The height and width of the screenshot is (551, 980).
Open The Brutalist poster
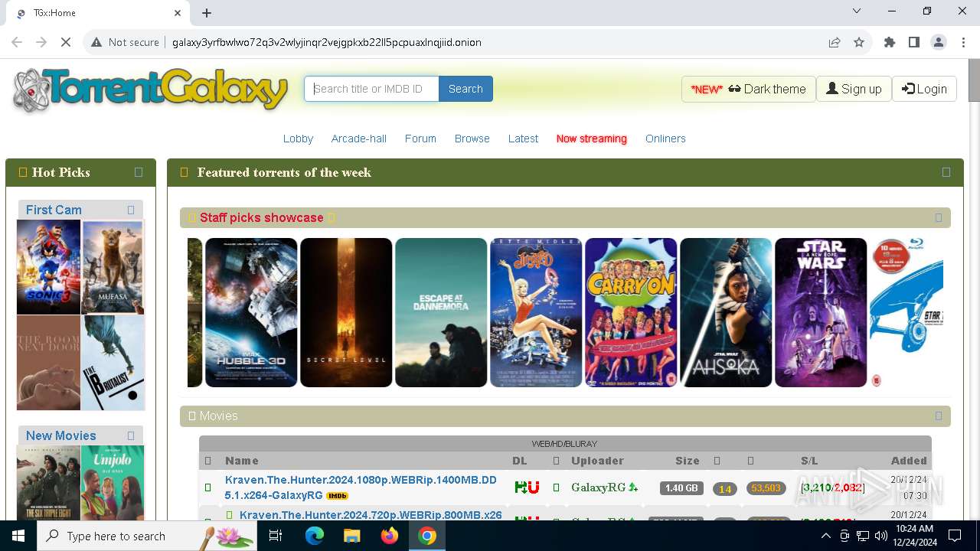113,363
